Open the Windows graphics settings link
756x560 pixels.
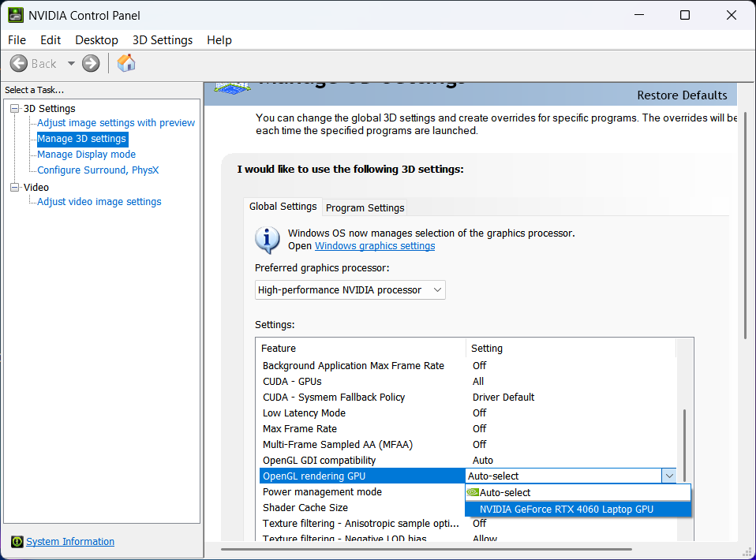[x=374, y=245]
